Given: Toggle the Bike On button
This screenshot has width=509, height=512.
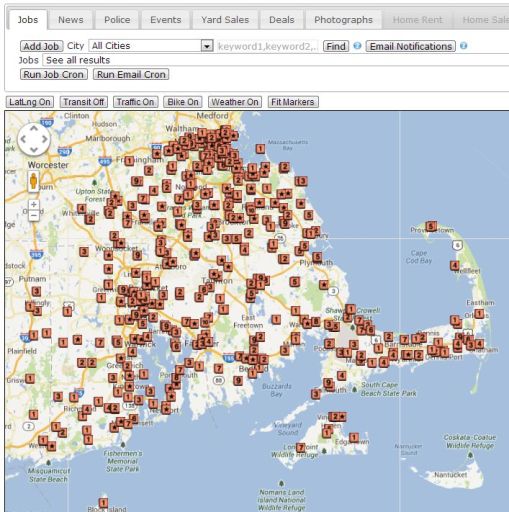Looking at the screenshot, I should point(183,102).
